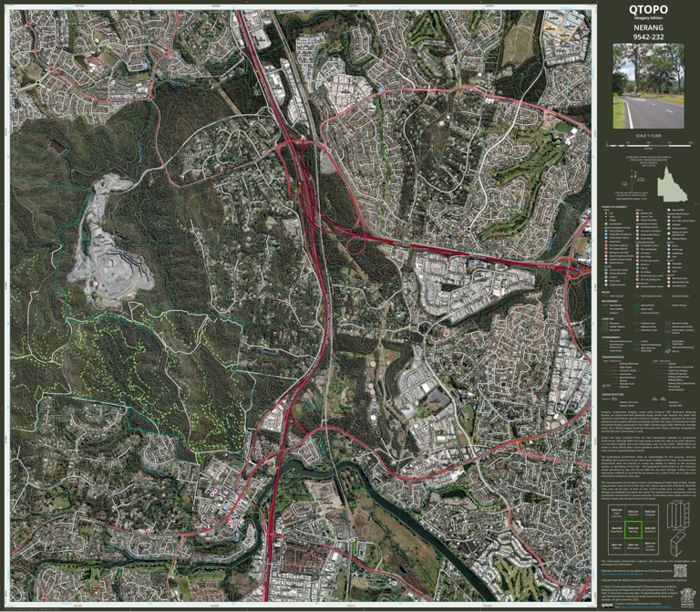This screenshot has height=612, width=700.
Task: Click the red Ambulance legend symbol
Action: point(606,242)
